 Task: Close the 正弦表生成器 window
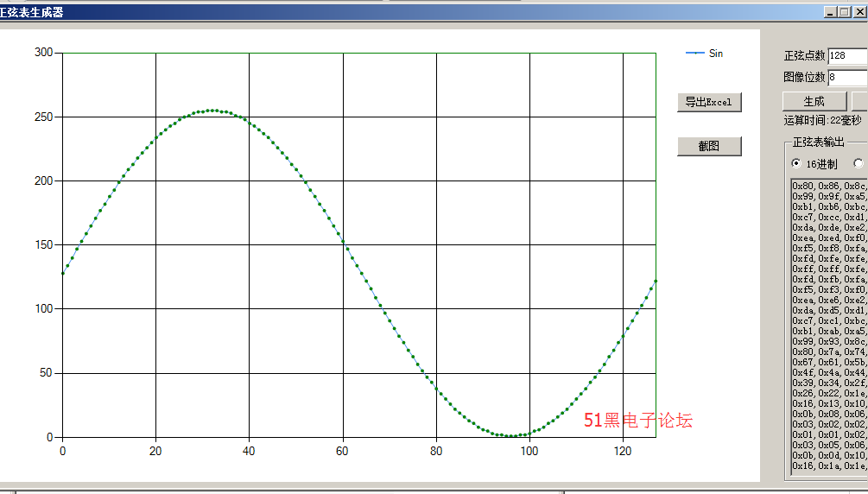point(859,11)
